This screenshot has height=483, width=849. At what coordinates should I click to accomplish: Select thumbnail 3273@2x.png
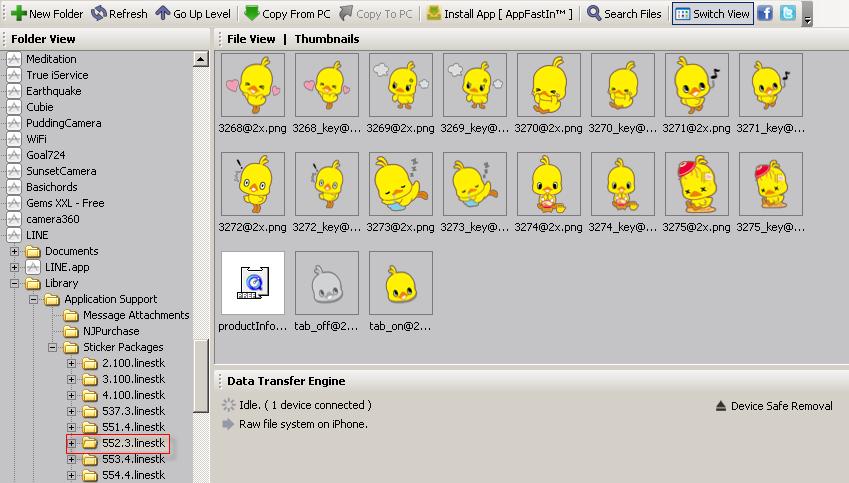[401, 184]
